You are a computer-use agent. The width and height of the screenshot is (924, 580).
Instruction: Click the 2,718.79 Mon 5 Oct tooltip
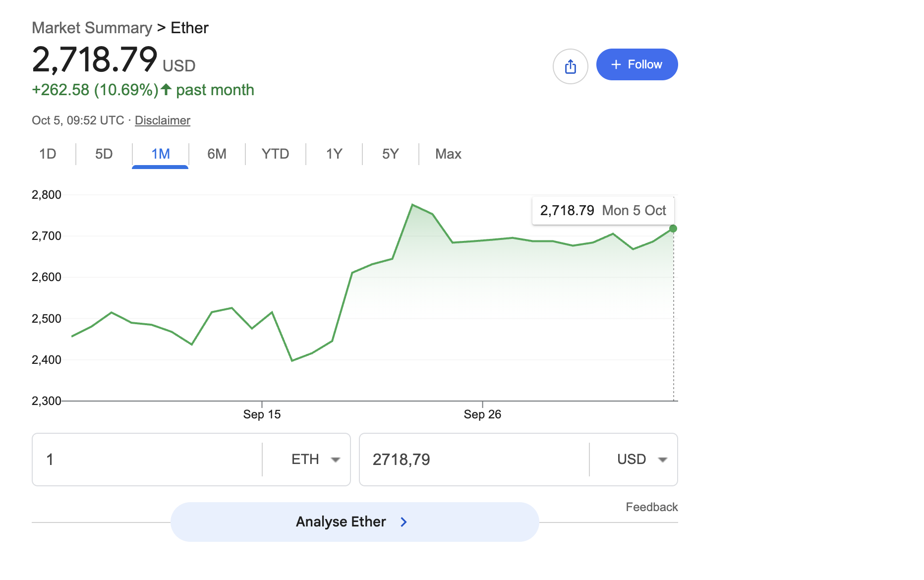click(603, 211)
